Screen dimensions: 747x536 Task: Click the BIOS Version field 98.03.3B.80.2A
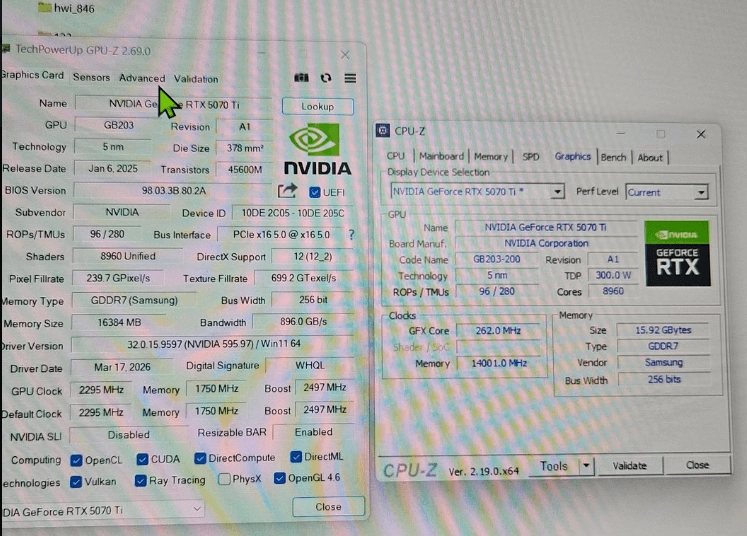(x=173, y=191)
